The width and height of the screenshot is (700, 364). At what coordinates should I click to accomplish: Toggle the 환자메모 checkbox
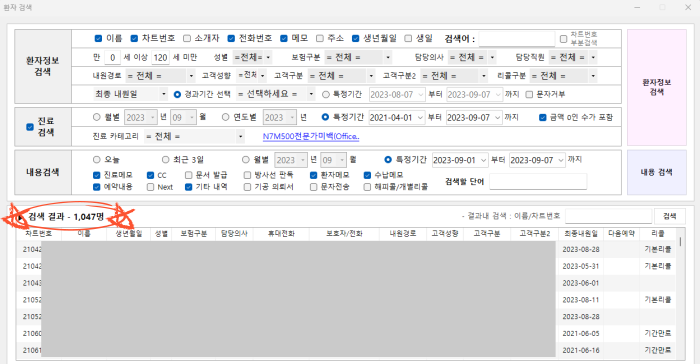pos(313,175)
